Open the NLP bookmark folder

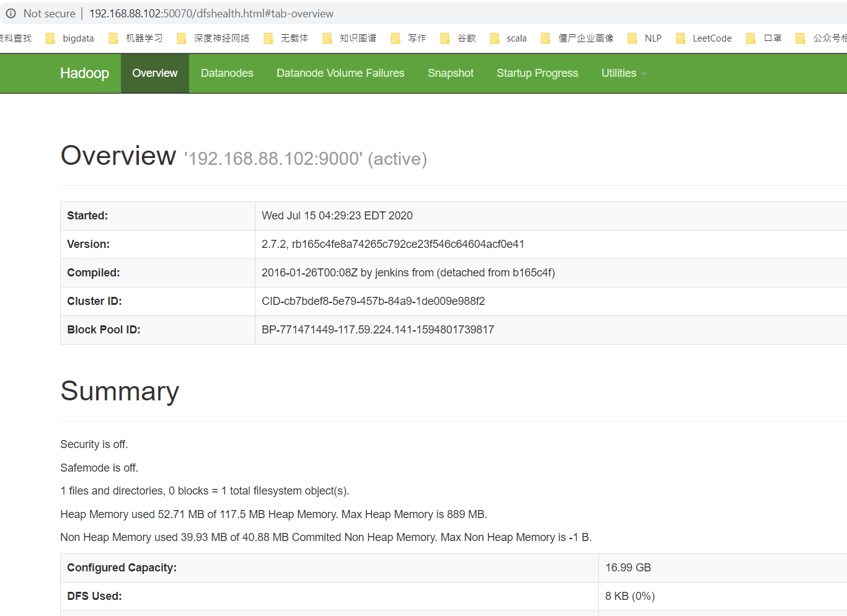pos(645,38)
